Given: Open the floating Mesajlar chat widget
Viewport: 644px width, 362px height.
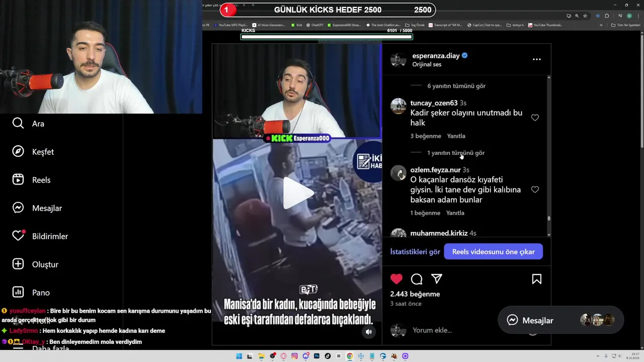Looking at the screenshot, I should coord(561,320).
